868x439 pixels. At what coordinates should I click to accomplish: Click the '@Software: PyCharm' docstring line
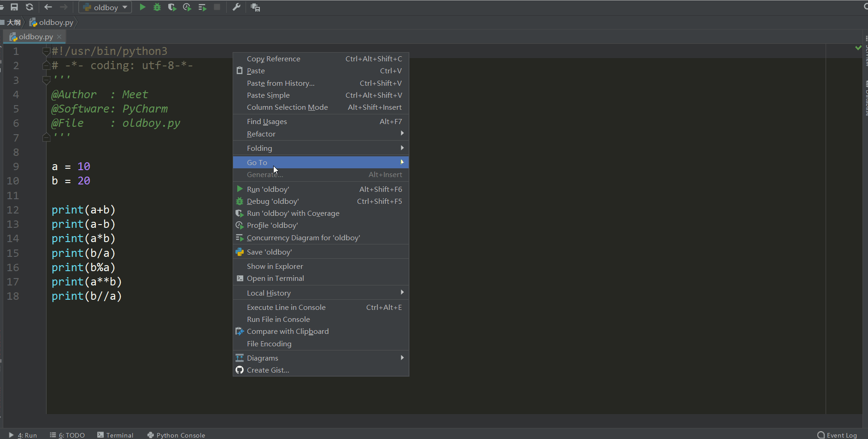(110, 109)
